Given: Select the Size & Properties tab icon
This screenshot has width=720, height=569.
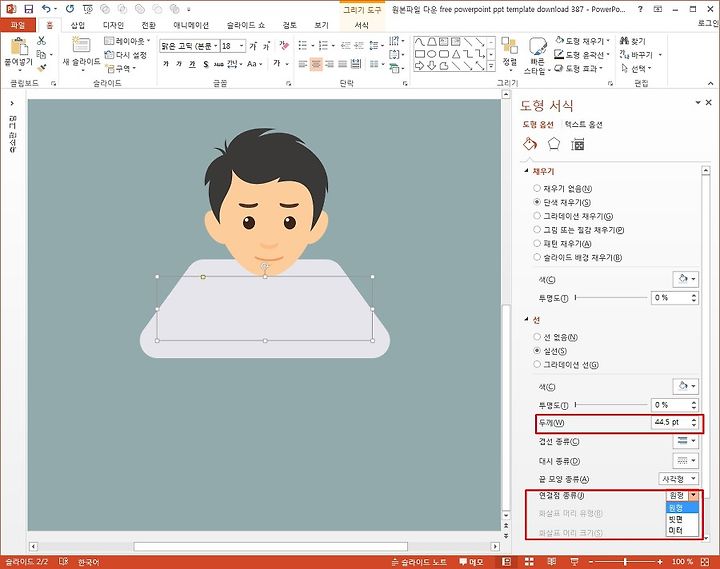Looking at the screenshot, I should tap(578, 145).
